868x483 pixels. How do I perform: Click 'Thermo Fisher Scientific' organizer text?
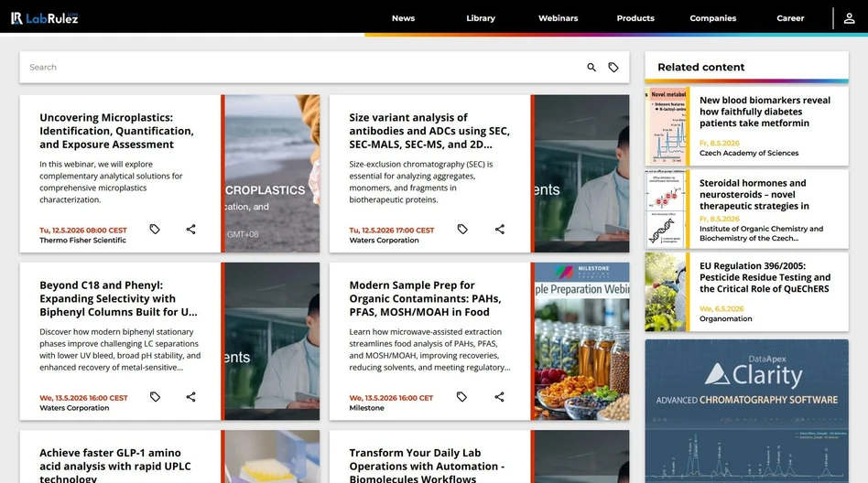click(x=82, y=240)
